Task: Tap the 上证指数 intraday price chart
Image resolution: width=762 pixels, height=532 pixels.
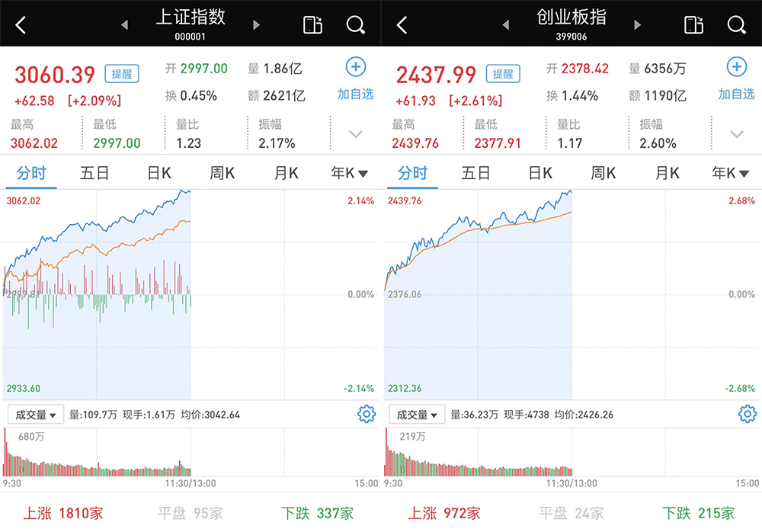Action: (190, 295)
